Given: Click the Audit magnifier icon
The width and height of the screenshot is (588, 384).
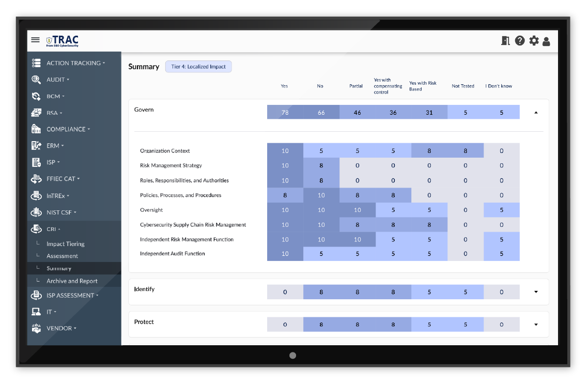Looking at the screenshot, I should coord(36,80).
